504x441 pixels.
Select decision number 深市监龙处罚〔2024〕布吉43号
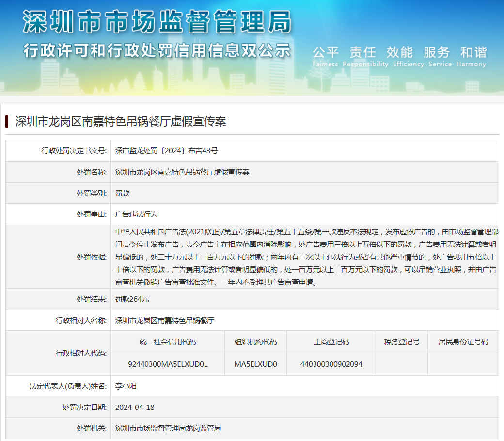(166, 151)
